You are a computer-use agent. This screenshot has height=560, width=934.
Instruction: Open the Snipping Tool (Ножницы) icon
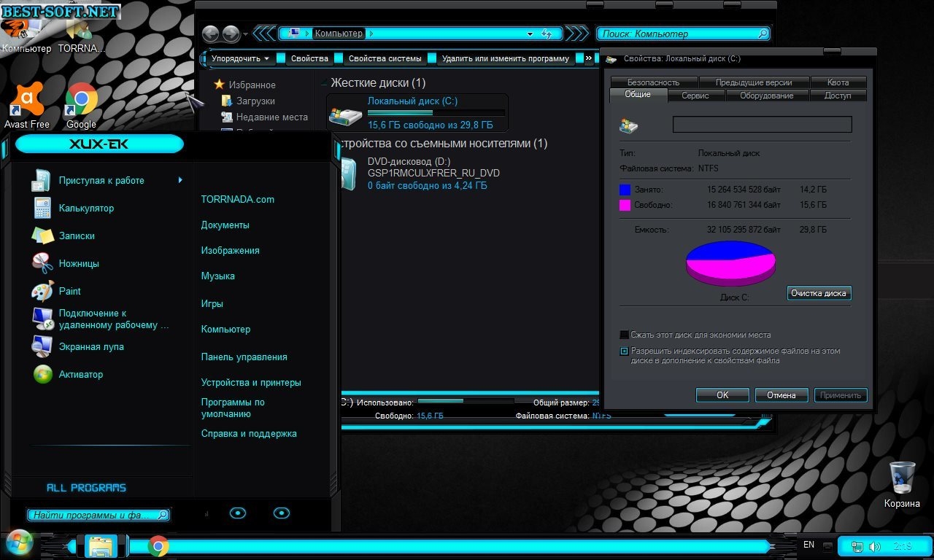point(42,263)
